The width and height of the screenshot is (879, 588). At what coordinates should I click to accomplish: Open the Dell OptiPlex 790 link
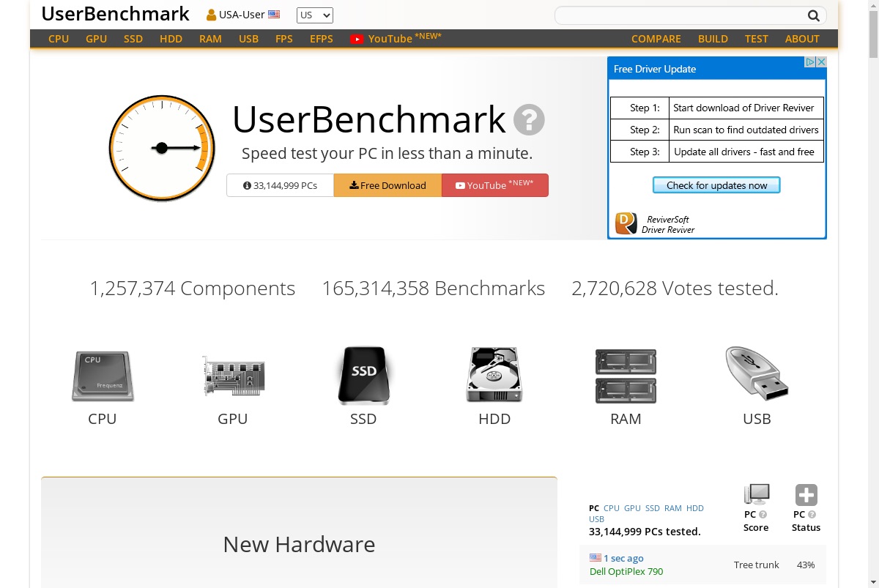tap(626, 571)
